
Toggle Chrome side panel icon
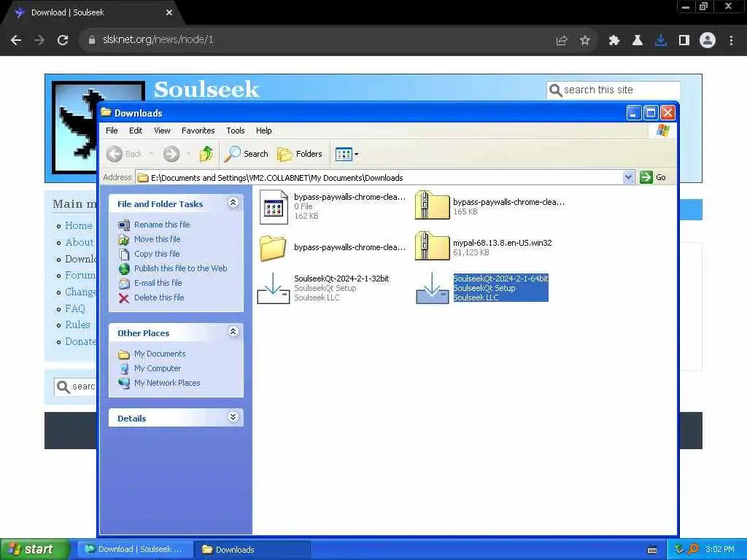684,41
